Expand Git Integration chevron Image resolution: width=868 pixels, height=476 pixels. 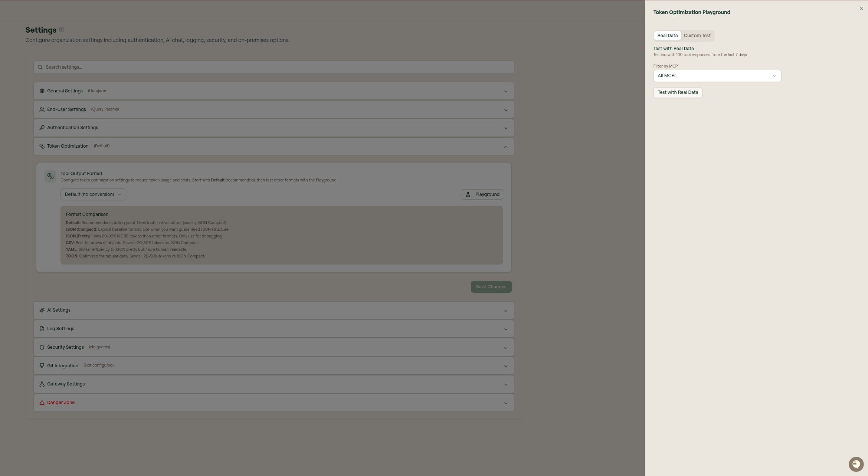coord(505,366)
